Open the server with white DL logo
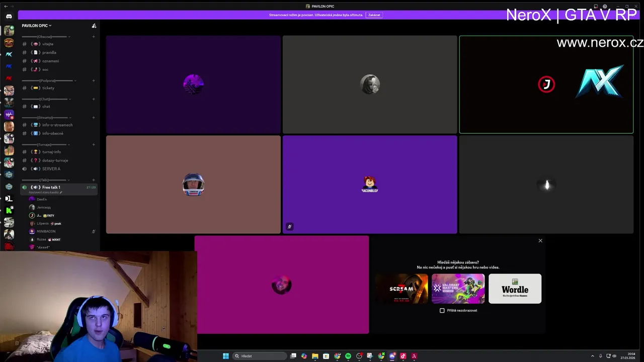The width and height of the screenshot is (644, 362). click(9, 199)
